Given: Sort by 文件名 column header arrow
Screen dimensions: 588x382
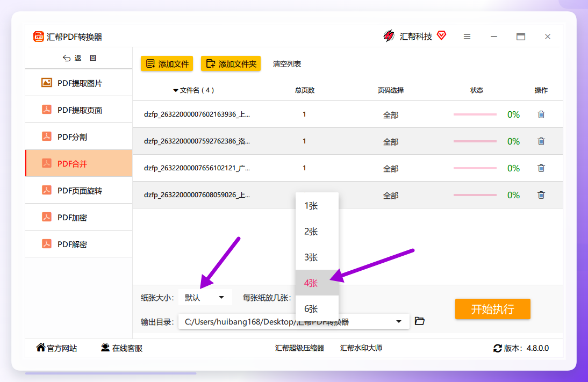Looking at the screenshot, I should pyautogui.click(x=175, y=90).
